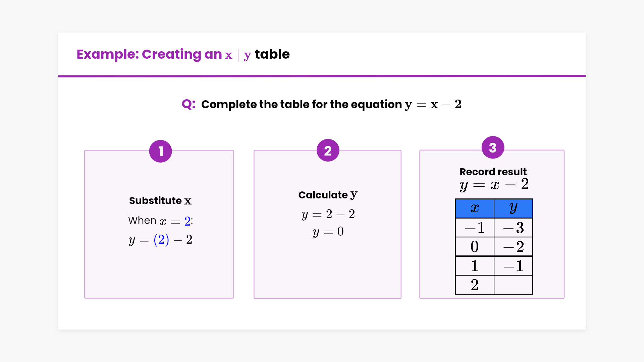The image size is (644, 362).
Task: Click the purple step 3 circle
Action: 492,147
